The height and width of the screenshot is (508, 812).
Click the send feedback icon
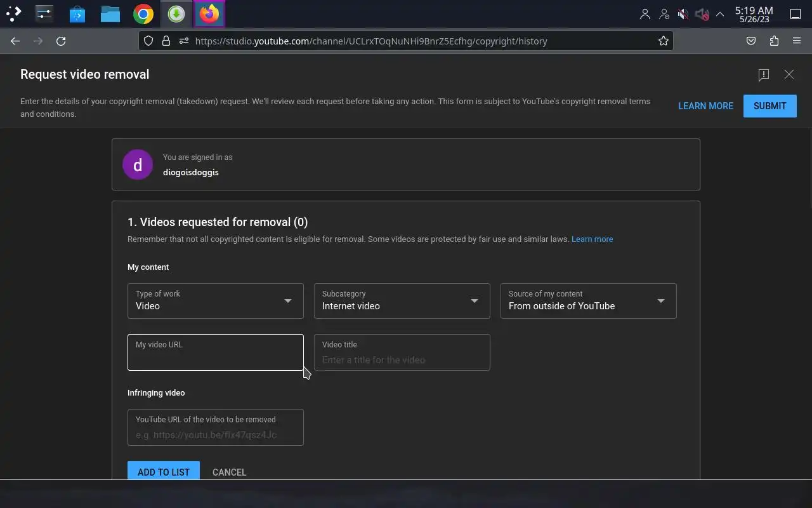point(764,75)
